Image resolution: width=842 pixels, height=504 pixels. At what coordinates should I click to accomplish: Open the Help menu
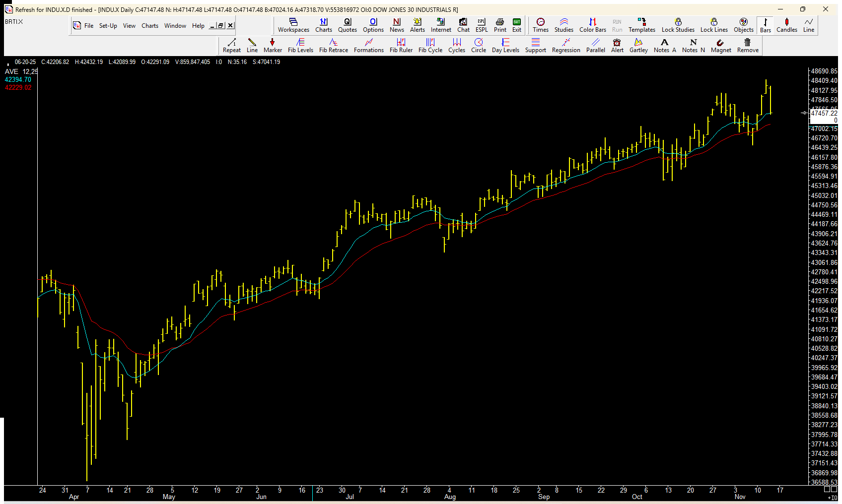tap(198, 26)
